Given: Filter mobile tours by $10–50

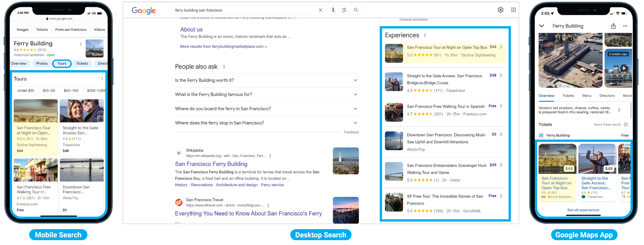Looking at the screenshot, I should [x=49, y=91].
